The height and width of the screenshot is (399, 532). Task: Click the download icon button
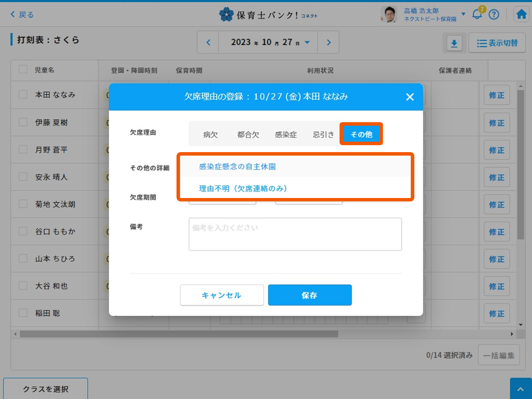click(x=454, y=43)
